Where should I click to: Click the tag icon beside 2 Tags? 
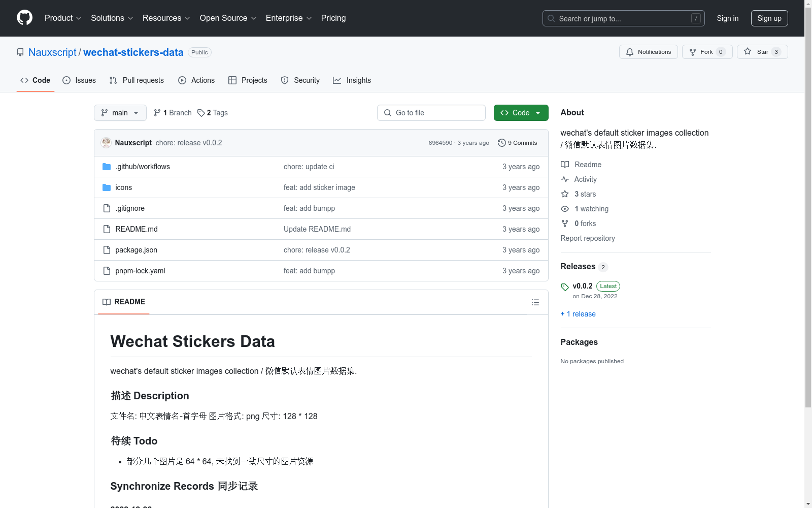[x=201, y=113]
